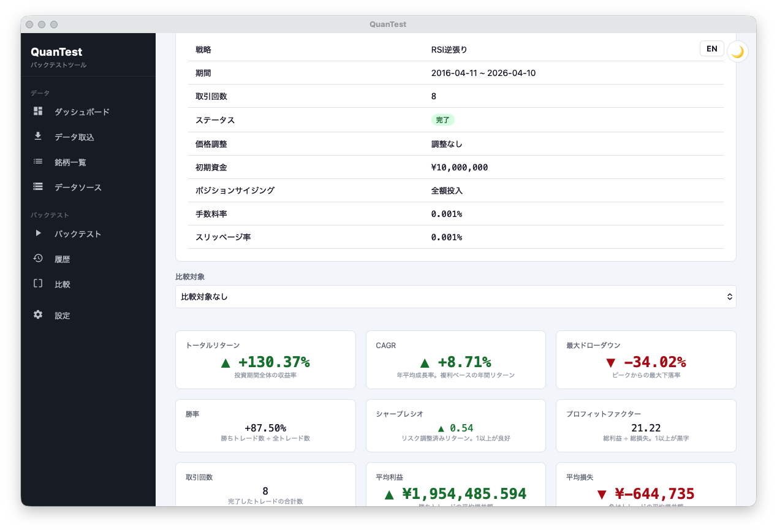This screenshot has height=532, width=777.
Task: Click the 完了 status badge
Action: click(442, 120)
